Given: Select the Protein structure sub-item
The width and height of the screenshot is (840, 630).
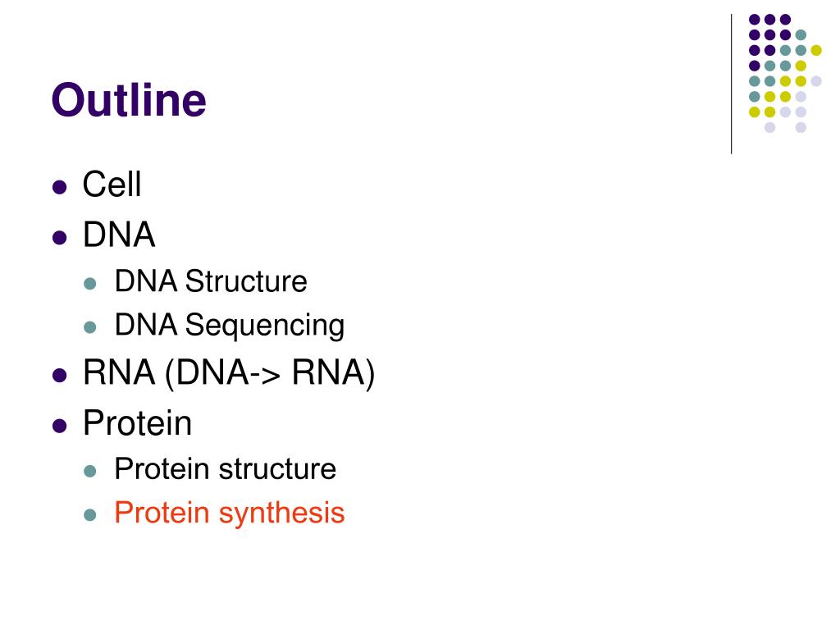Looking at the screenshot, I should point(226,468).
